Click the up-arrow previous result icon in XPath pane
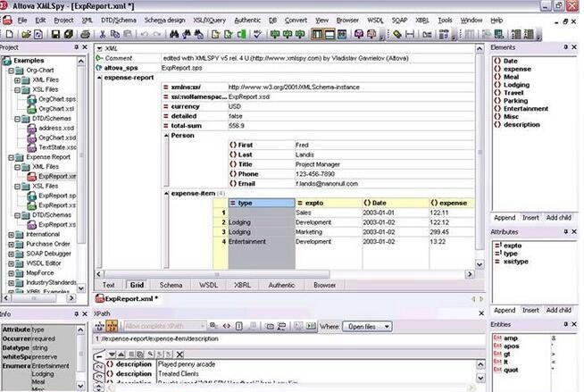The width and height of the screenshot is (584, 392). coord(121,354)
